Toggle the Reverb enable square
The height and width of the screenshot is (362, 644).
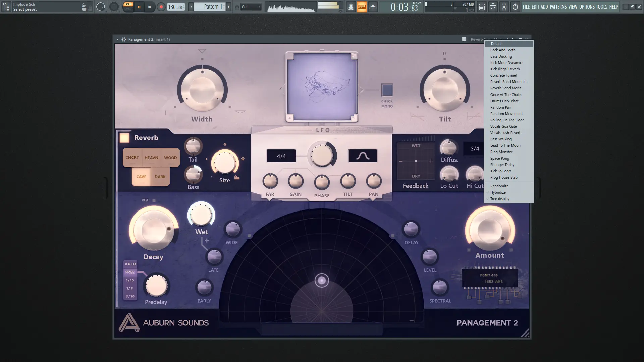point(124,138)
